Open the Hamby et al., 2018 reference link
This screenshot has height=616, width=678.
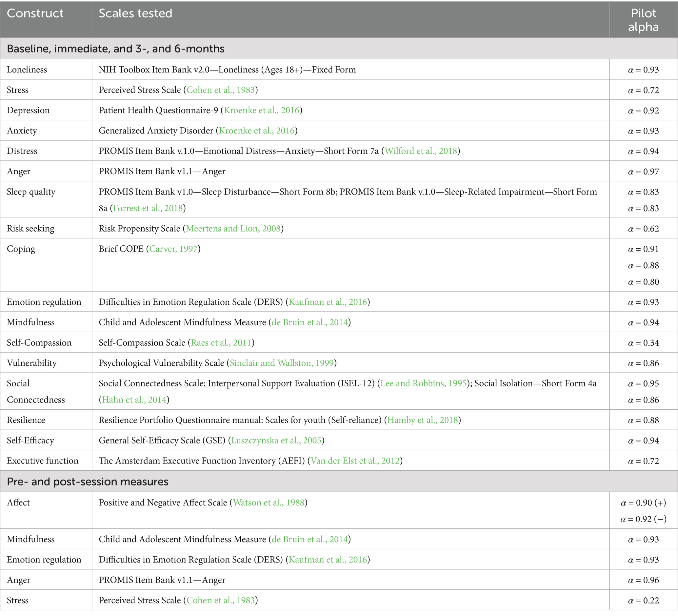pyautogui.click(x=422, y=420)
